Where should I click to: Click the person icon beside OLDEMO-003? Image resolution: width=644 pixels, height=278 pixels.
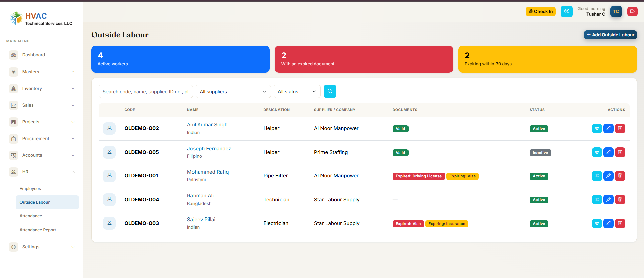[109, 223]
